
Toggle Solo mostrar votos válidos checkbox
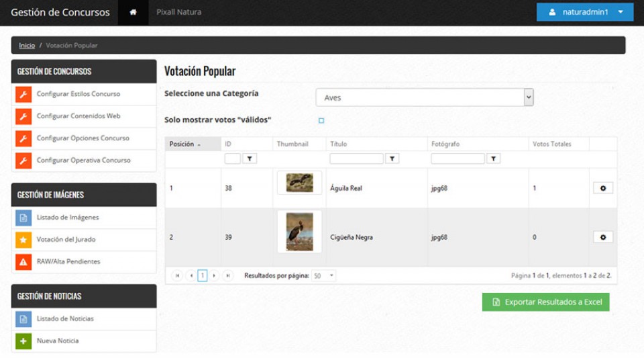[321, 120]
